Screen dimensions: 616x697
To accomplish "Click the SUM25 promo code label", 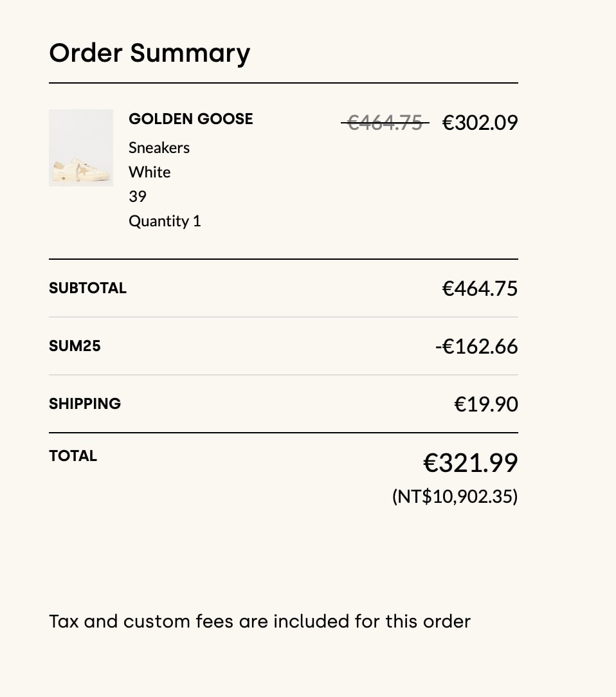I will click(75, 346).
